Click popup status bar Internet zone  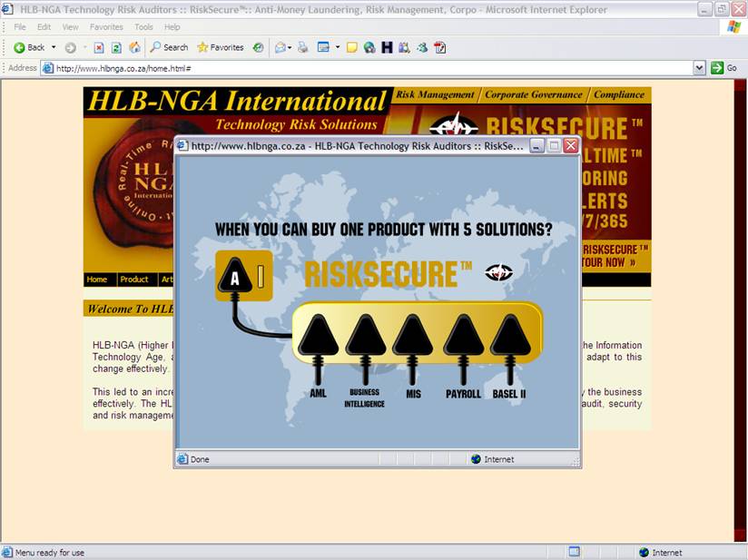pyautogui.click(x=492, y=459)
